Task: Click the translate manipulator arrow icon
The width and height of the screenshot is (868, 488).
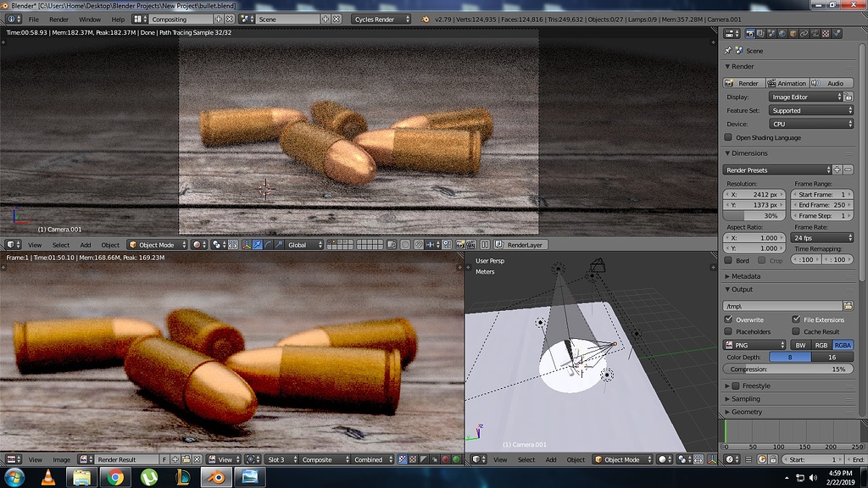Action: 258,245
